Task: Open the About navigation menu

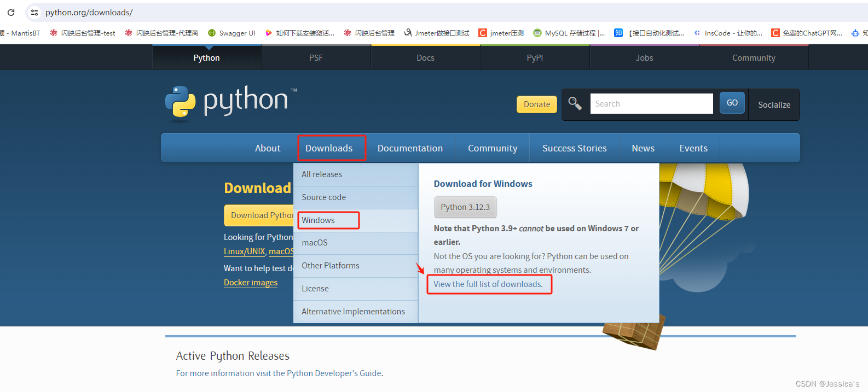Action: [268, 148]
